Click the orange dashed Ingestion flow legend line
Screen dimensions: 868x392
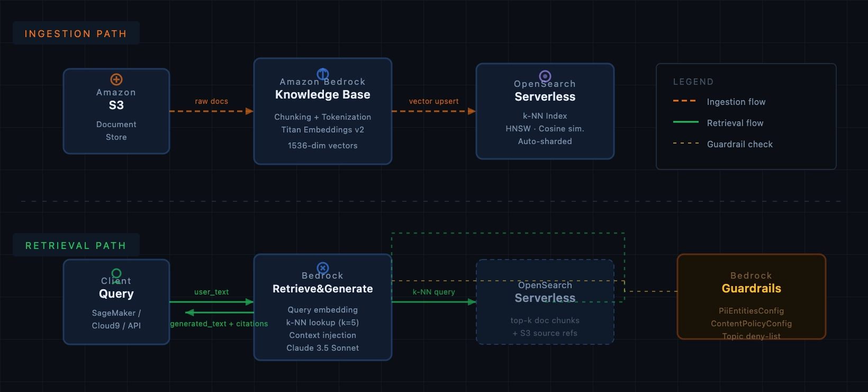point(685,101)
